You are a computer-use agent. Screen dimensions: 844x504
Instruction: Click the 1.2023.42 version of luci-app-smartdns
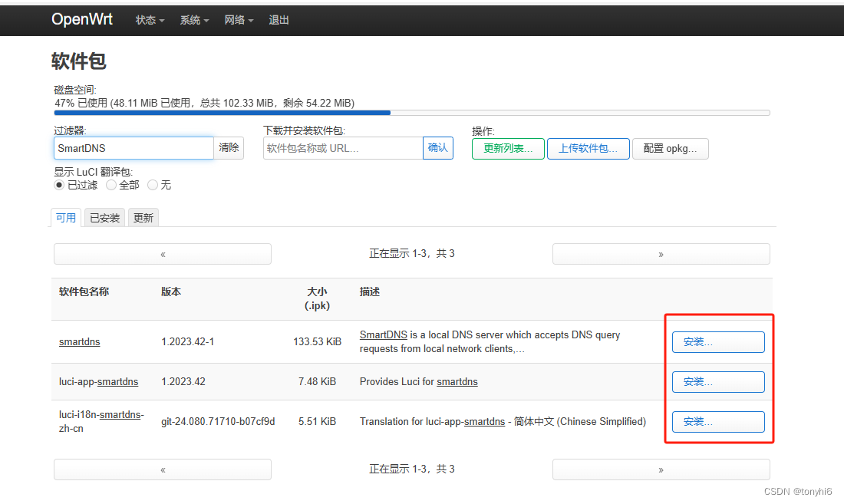point(183,381)
